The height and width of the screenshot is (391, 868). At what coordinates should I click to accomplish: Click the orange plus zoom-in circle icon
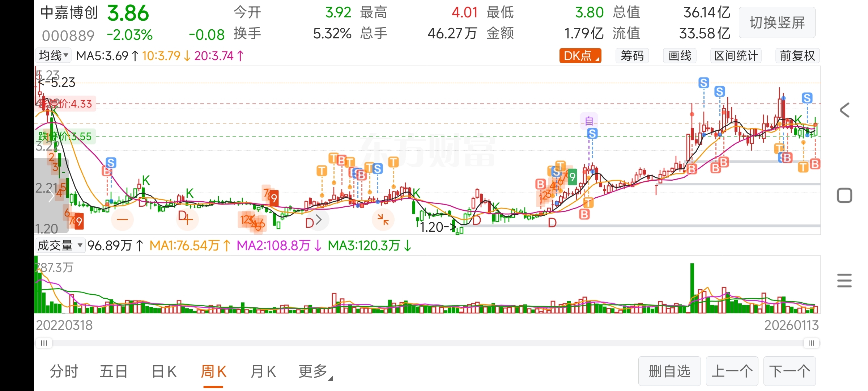click(x=187, y=219)
